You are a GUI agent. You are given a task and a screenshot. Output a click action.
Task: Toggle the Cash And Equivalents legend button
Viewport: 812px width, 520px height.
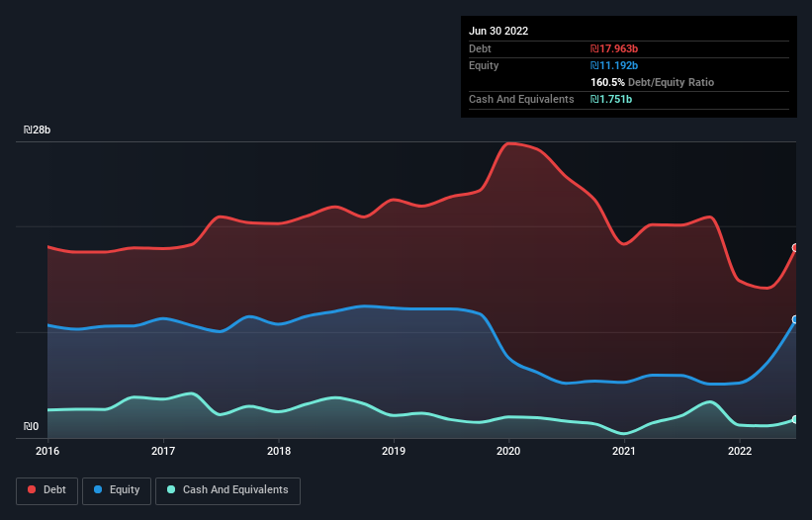pyautogui.click(x=227, y=490)
